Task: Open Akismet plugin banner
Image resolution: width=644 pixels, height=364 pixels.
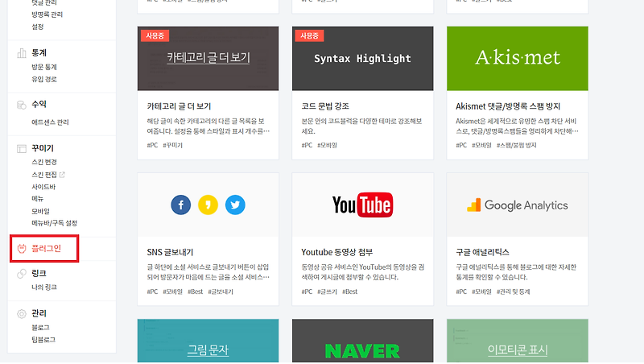Action: [518, 58]
